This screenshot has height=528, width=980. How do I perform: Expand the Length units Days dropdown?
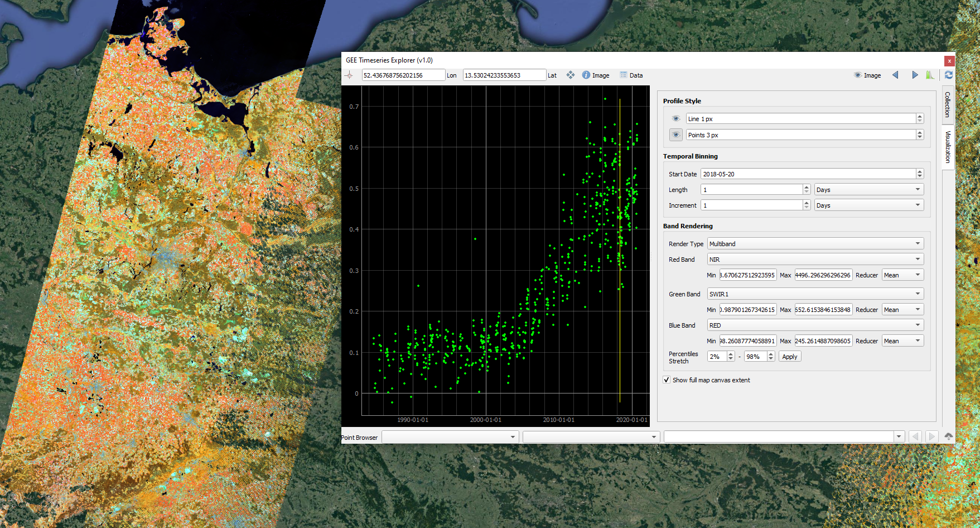[869, 190]
